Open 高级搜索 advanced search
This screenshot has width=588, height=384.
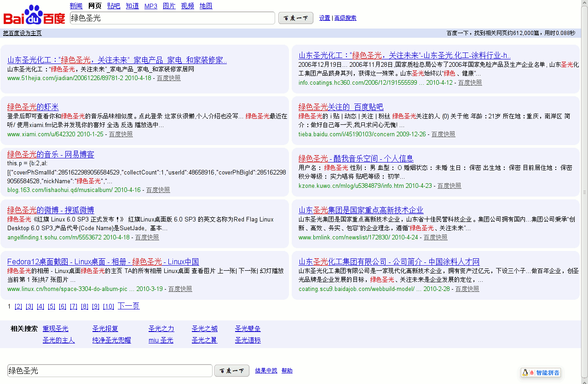click(x=345, y=18)
